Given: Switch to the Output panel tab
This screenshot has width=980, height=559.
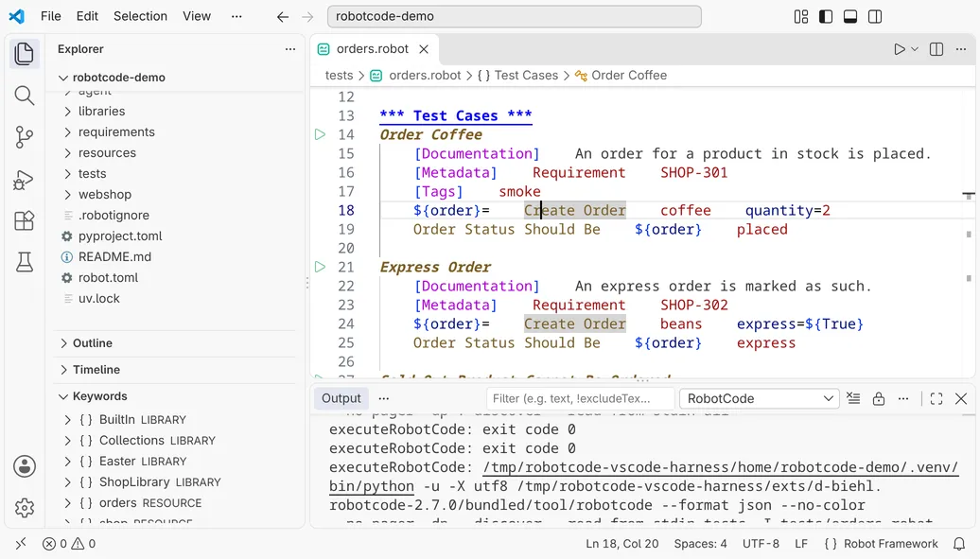Looking at the screenshot, I should 341,398.
